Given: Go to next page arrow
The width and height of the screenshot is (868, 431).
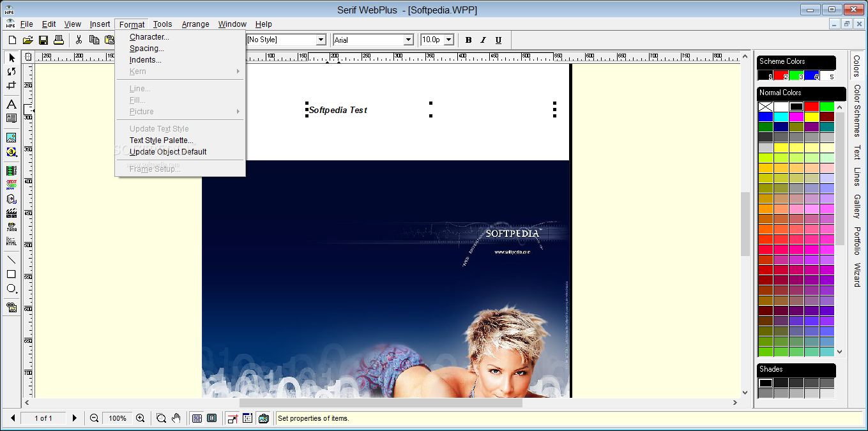Looking at the screenshot, I should tap(74, 418).
